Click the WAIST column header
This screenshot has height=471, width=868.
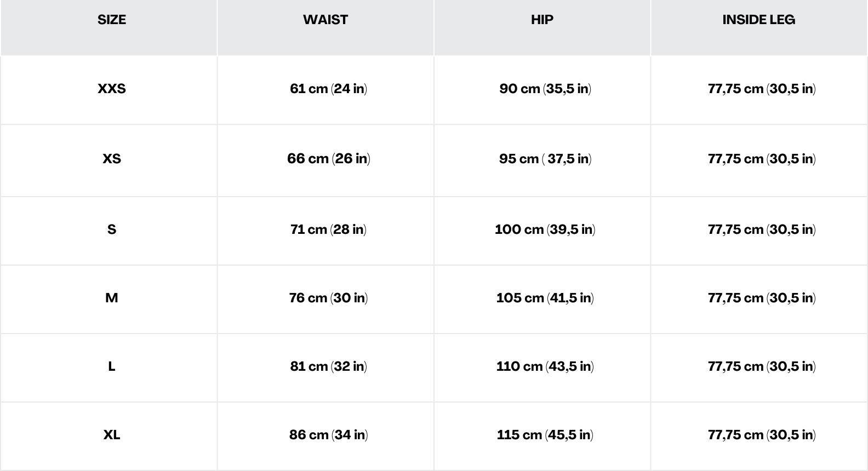[325, 20]
